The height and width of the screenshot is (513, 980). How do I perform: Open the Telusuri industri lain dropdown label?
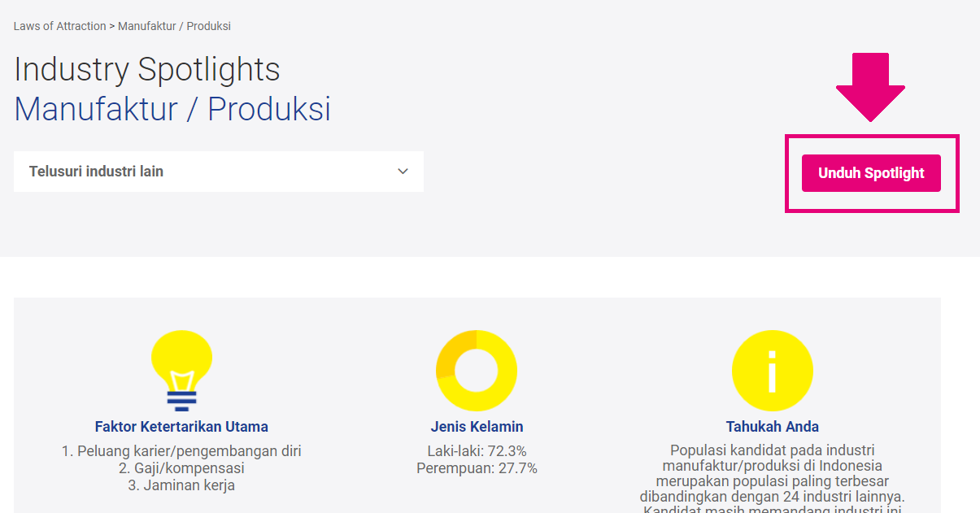coord(97,172)
